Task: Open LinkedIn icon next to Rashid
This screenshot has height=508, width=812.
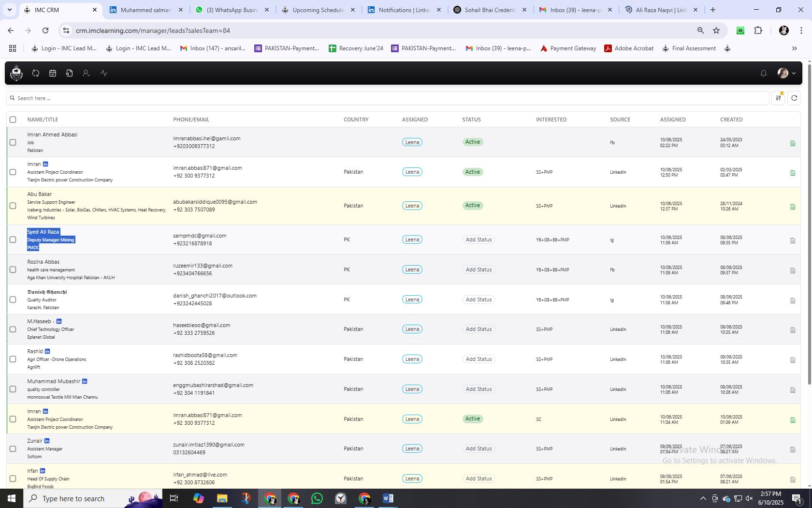Action: coord(47,351)
